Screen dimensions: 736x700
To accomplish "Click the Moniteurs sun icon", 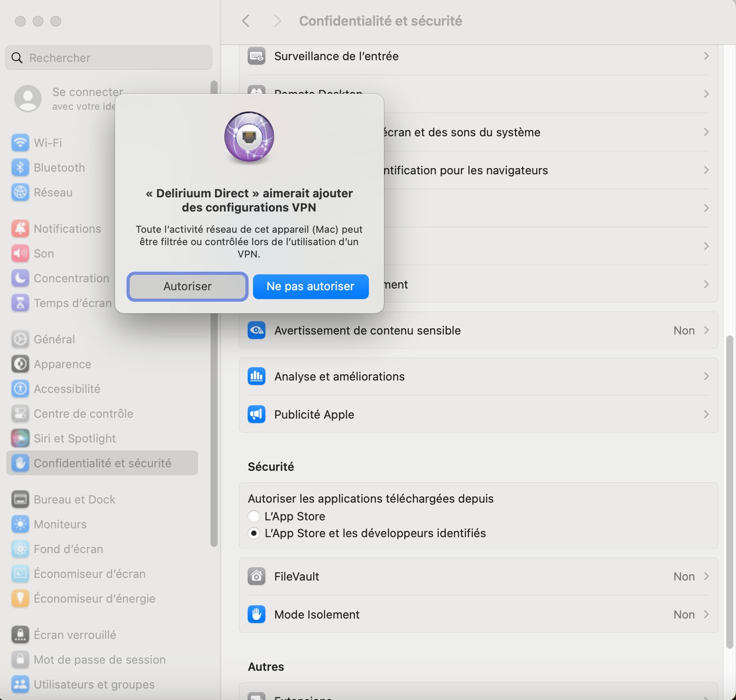I will point(20,524).
